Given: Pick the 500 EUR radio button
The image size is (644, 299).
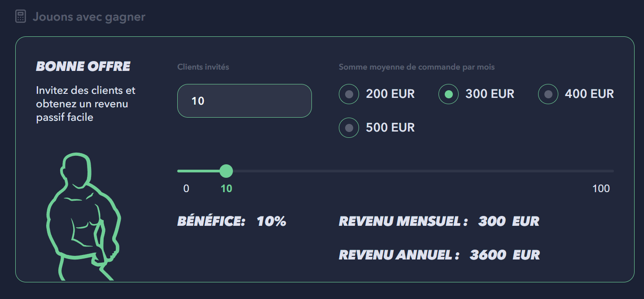Looking at the screenshot, I should coord(349,128).
